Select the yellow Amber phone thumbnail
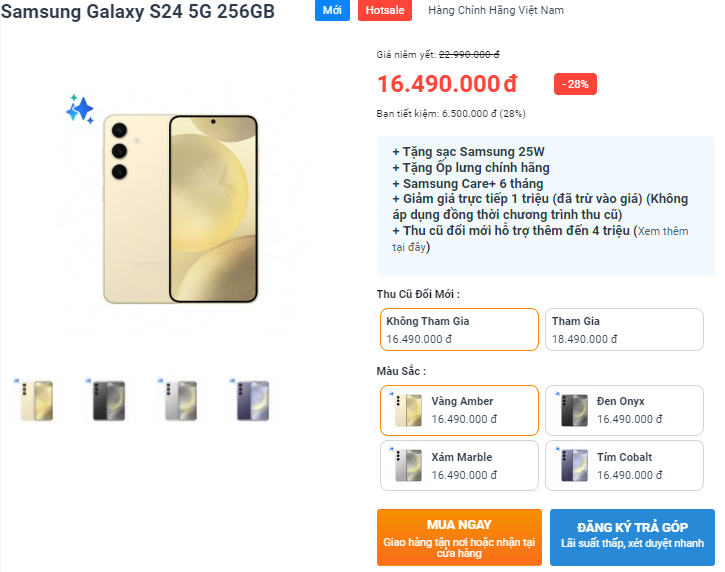Viewport: 725px width, 572px height. point(36,401)
